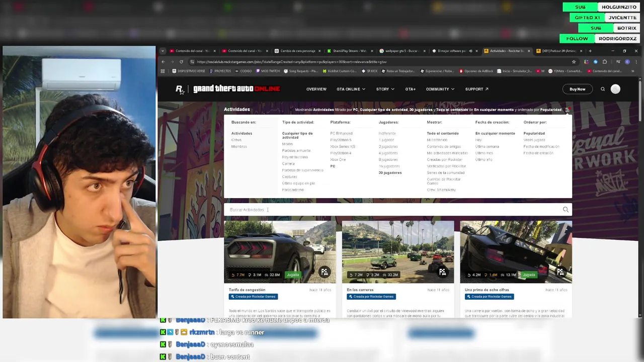
Task: Click race flag icon on Tarifa de congestión
Action: tap(325, 272)
